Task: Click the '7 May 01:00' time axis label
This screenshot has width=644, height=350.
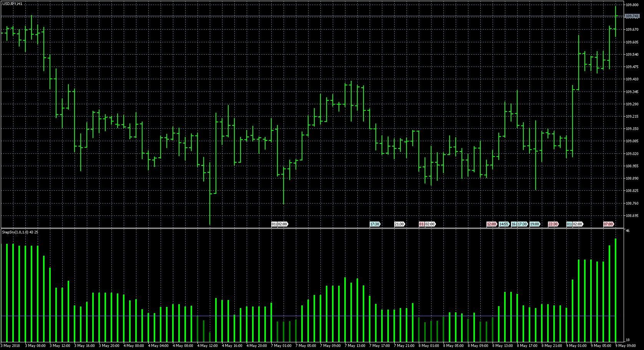Action: (281, 346)
